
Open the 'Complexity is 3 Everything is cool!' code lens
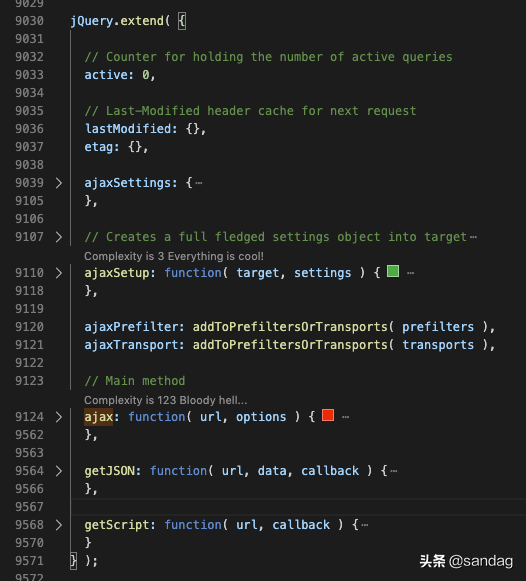point(174,256)
